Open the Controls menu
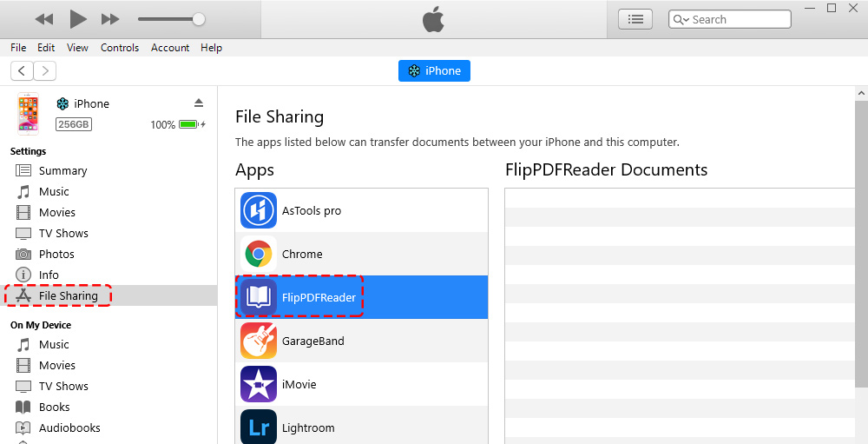The height and width of the screenshot is (444, 868). [x=120, y=48]
